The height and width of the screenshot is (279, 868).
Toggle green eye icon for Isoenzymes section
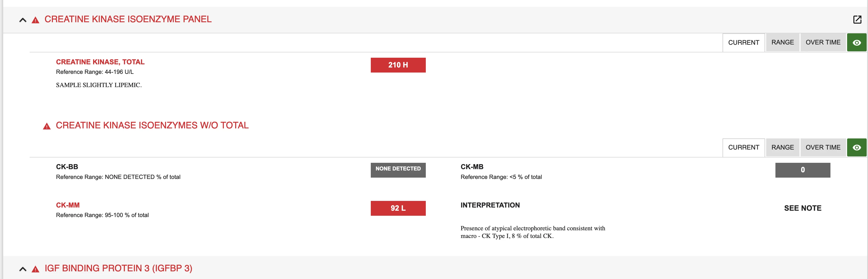(x=857, y=147)
